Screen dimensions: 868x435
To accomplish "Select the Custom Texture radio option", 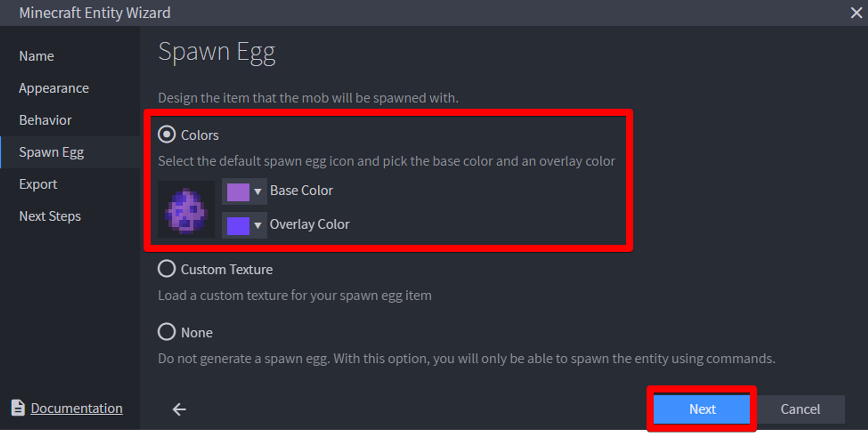I will pyautogui.click(x=167, y=269).
